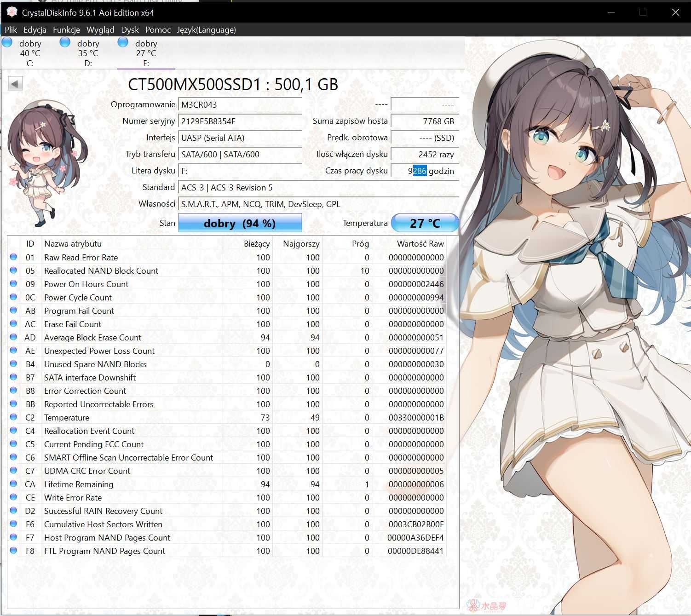Screen dimensions: 691x616
Task: Click the transfer mode field SATA/600 | SATA/600
Action: click(x=240, y=154)
